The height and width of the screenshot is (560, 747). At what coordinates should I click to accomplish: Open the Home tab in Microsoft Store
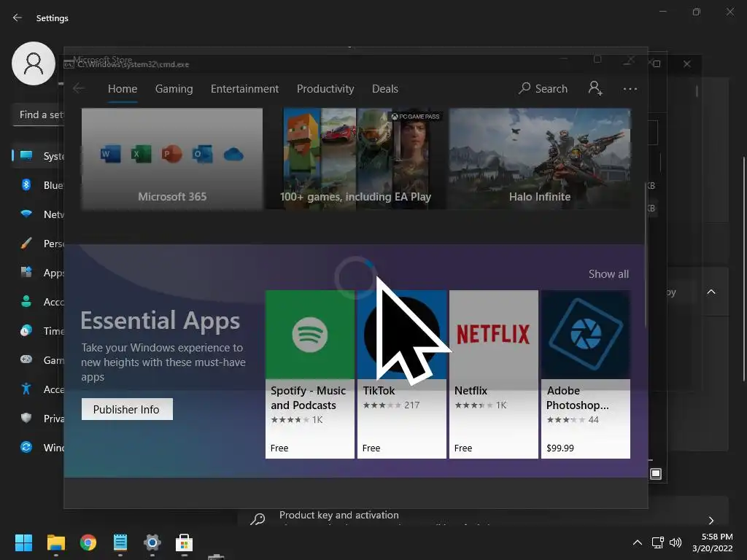coord(123,88)
